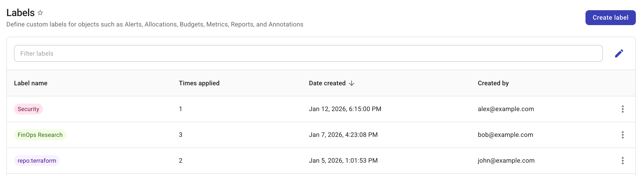This screenshot has height=176, width=644.
Task: Select the green FinOps Research label chip
Action: point(40,135)
